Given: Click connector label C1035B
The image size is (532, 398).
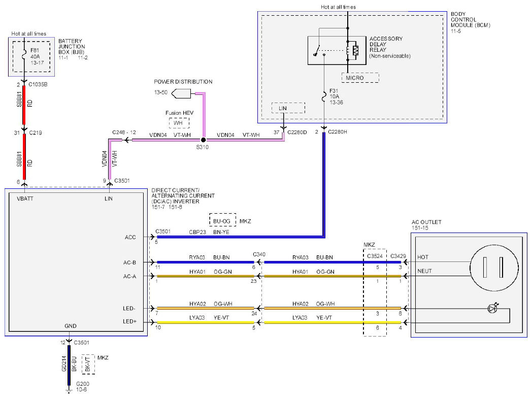Looking at the screenshot, I should click(x=38, y=84).
